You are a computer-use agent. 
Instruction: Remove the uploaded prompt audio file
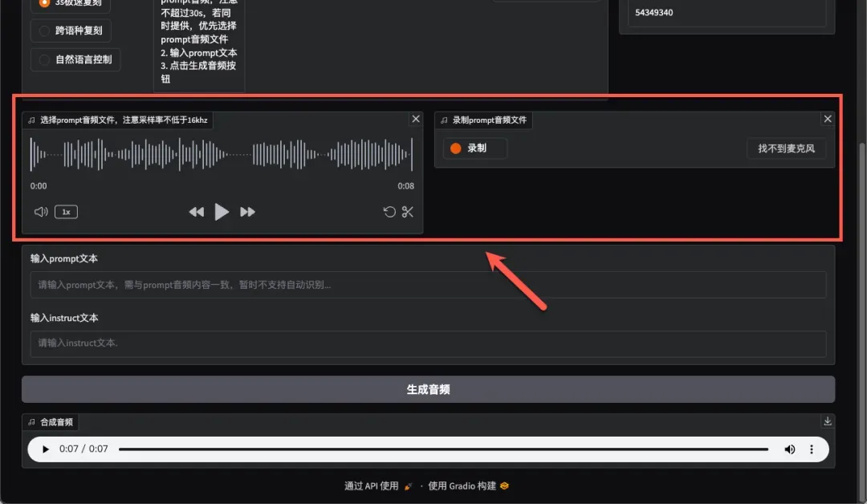pyautogui.click(x=415, y=119)
